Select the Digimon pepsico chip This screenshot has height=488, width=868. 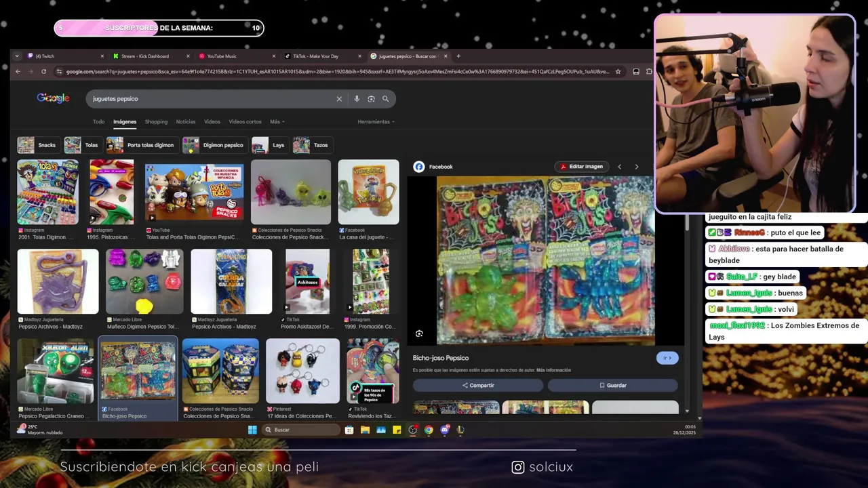214,145
